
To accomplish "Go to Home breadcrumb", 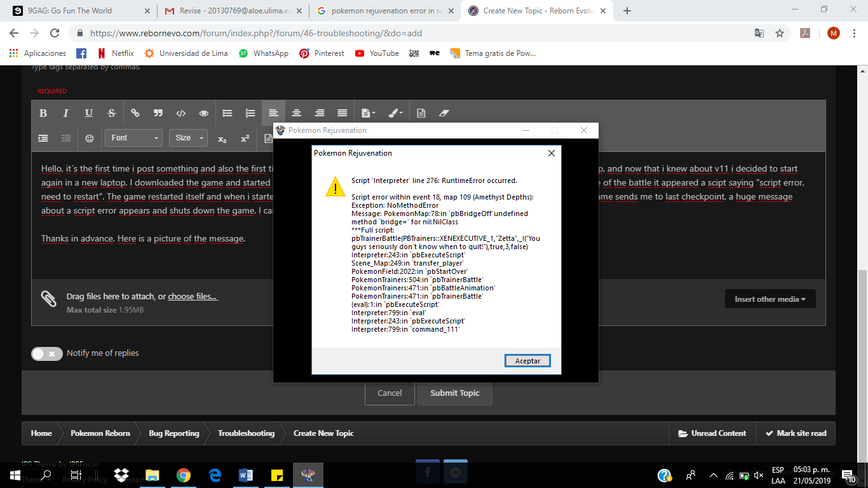I will (x=41, y=433).
